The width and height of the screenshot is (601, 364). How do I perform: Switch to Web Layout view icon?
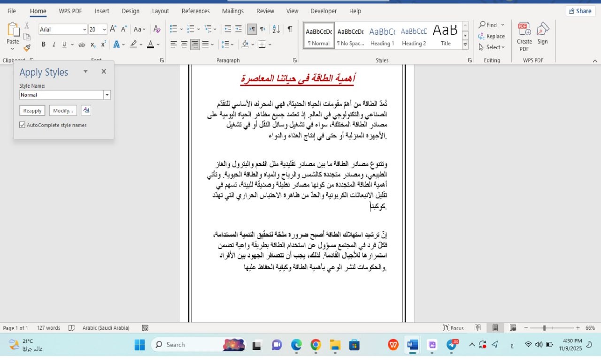click(x=513, y=328)
